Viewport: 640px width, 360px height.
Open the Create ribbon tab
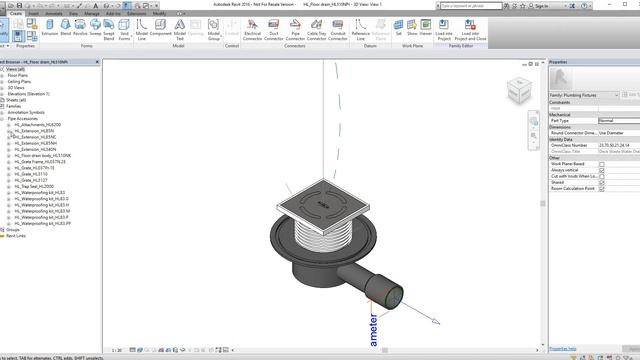pos(16,13)
